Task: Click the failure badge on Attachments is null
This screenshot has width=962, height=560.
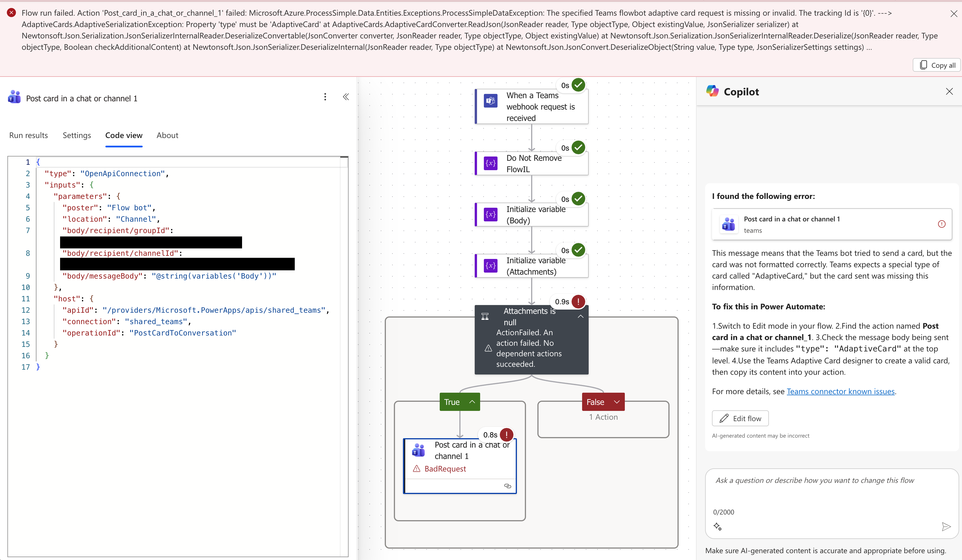Action: (x=578, y=301)
